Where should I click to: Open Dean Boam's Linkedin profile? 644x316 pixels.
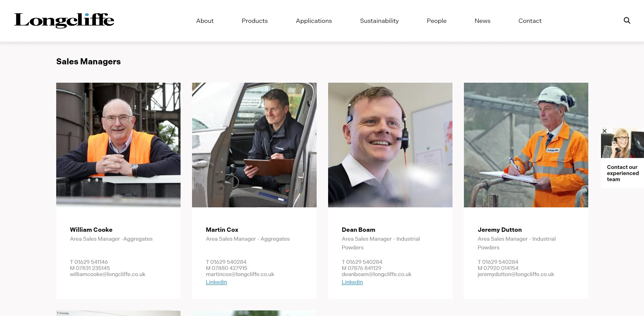coord(352,282)
